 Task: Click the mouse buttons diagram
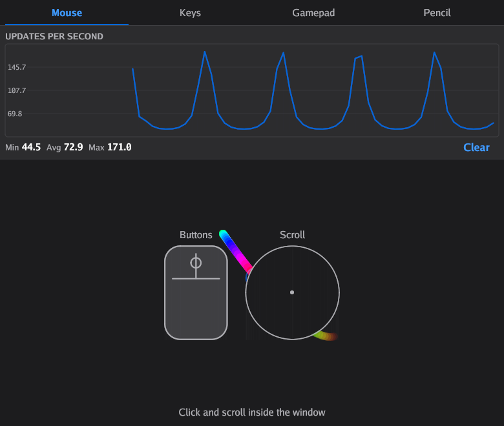[196, 292]
